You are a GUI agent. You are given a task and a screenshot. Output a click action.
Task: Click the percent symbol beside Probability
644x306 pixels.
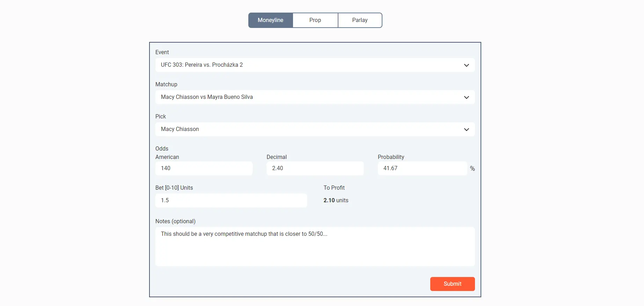[472, 169]
